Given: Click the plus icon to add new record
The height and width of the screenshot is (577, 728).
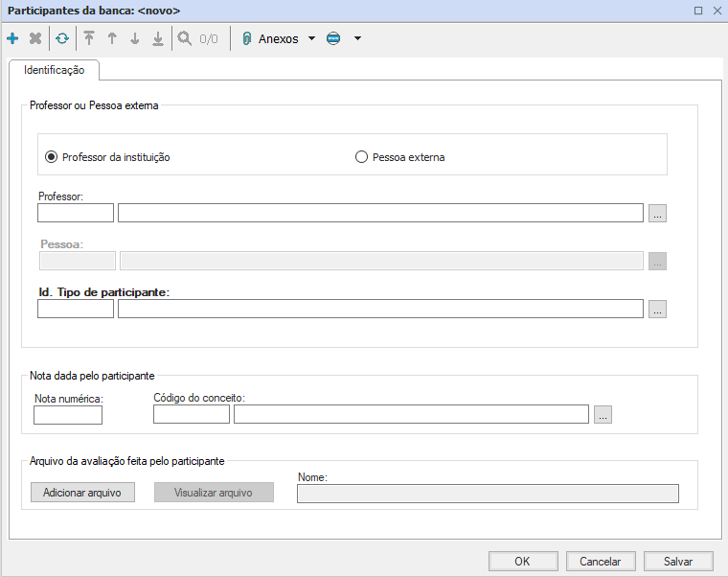Looking at the screenshot, I should (x=12, y=39).
